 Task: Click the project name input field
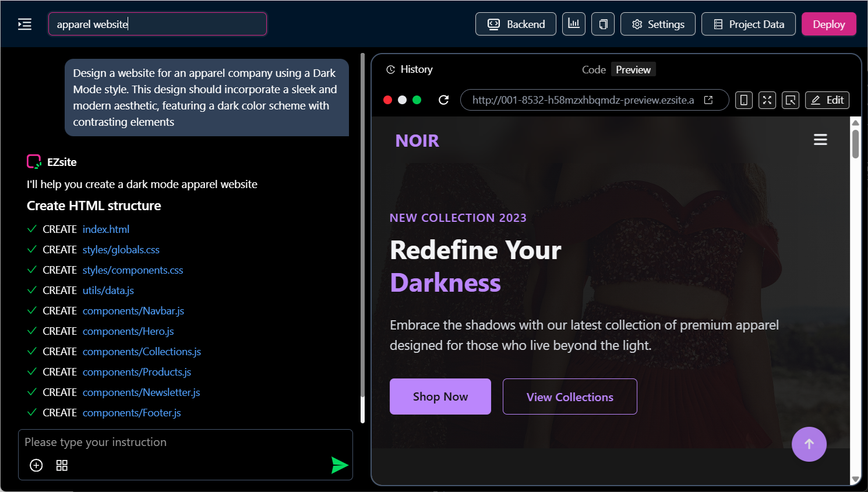click(x=157, y=24)
